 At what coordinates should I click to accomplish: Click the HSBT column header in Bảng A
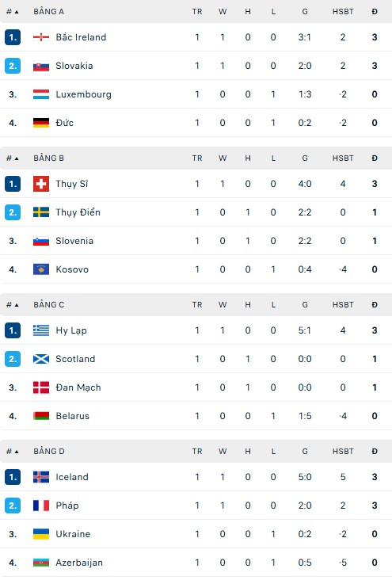343,12
